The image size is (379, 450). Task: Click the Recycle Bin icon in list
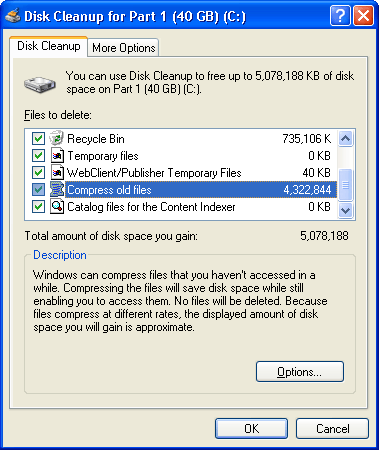pos(57,138)
